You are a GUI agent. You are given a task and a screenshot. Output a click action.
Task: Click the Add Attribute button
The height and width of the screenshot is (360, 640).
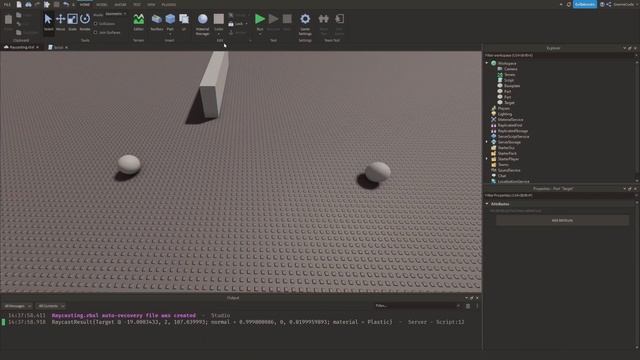pos(562,220)
